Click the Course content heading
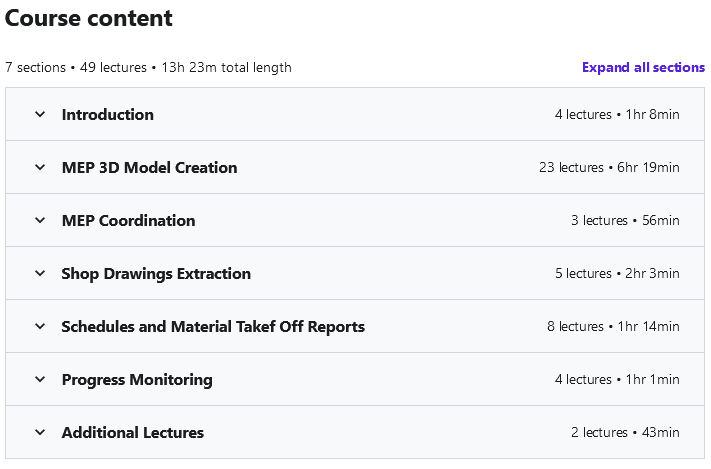Screen dimensions: 711x469 point(89,18)
